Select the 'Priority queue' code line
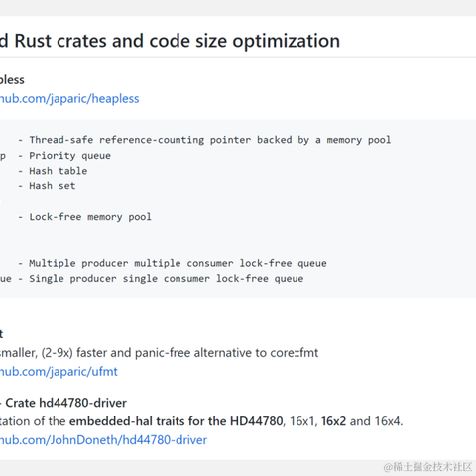 click(x=69, y=156)
